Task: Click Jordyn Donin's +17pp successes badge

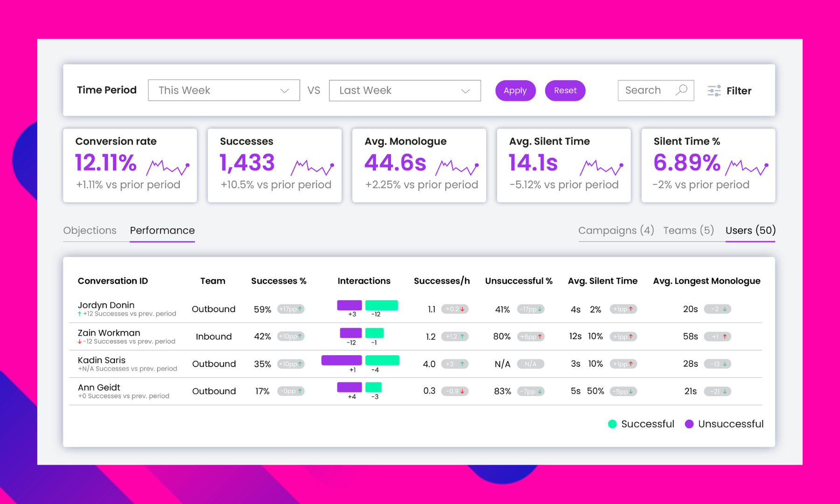Action: [x=291, y=309]
